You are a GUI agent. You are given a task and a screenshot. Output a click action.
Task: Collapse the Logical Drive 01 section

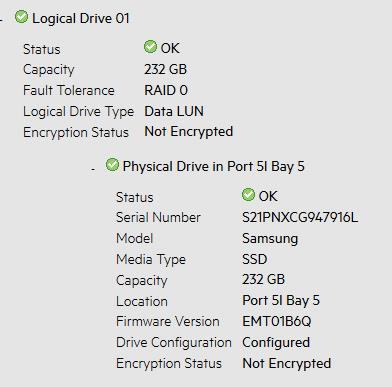[2, 20]
